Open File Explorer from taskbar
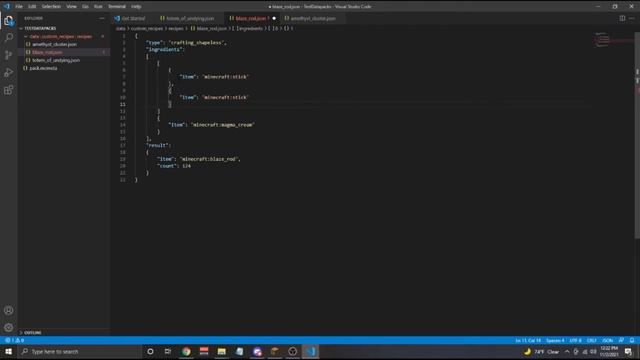Viewport: 640px width, 360px height. (x=222, y=351)
